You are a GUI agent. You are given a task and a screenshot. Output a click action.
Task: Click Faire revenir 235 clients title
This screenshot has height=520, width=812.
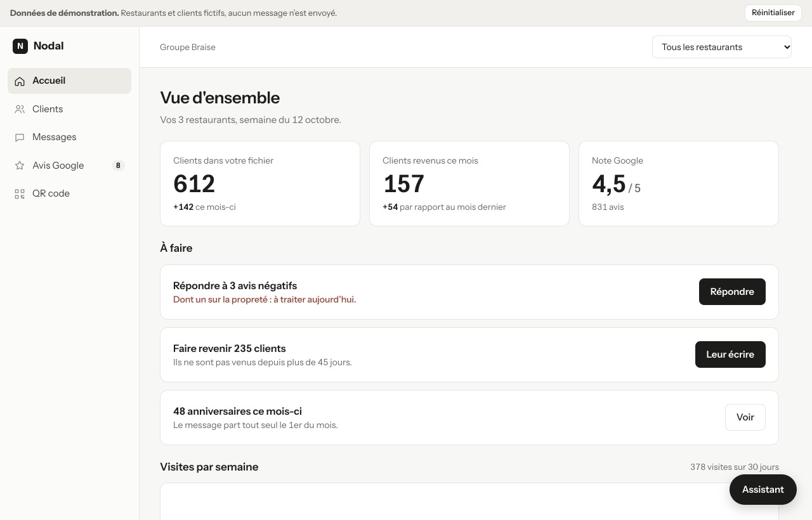(230, 348)
